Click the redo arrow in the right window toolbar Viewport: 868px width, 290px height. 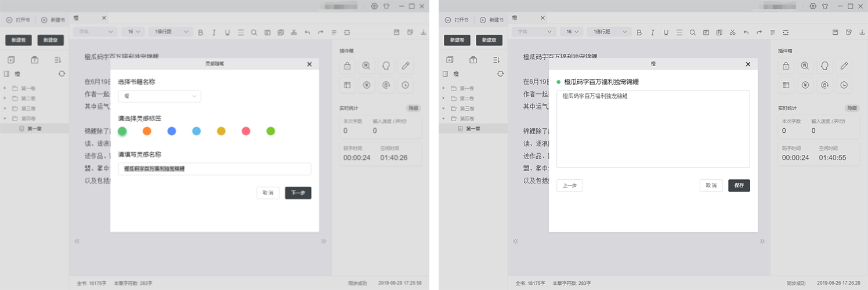tap(759, 32)
